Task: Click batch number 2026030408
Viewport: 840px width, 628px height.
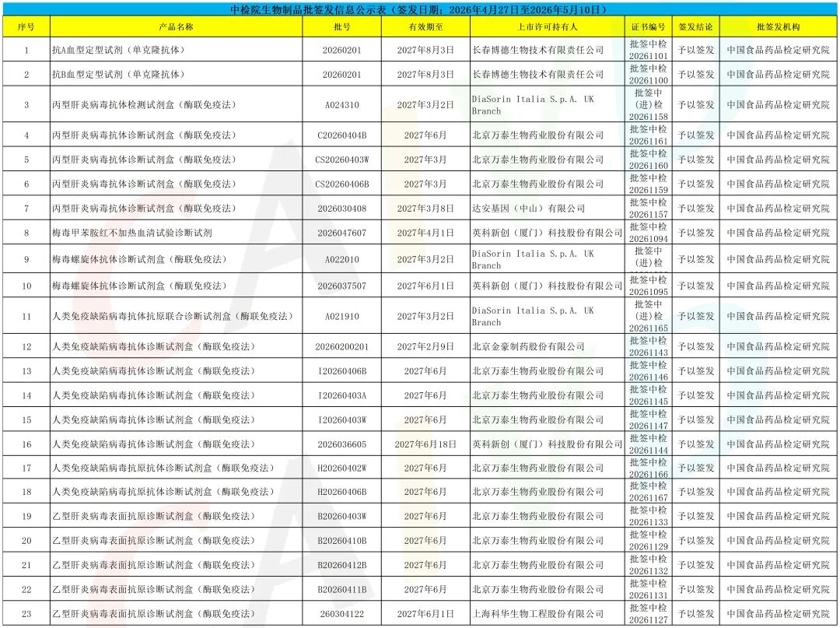Action: coord(341,209)
